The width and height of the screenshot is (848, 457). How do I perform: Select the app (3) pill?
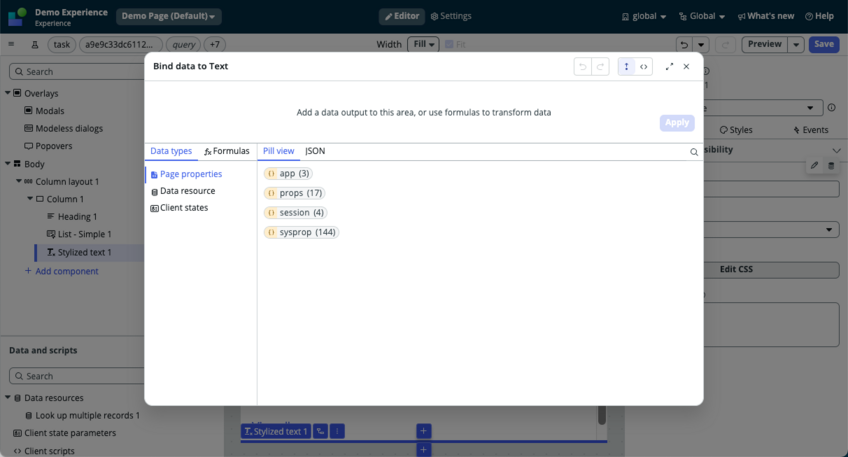288,174
